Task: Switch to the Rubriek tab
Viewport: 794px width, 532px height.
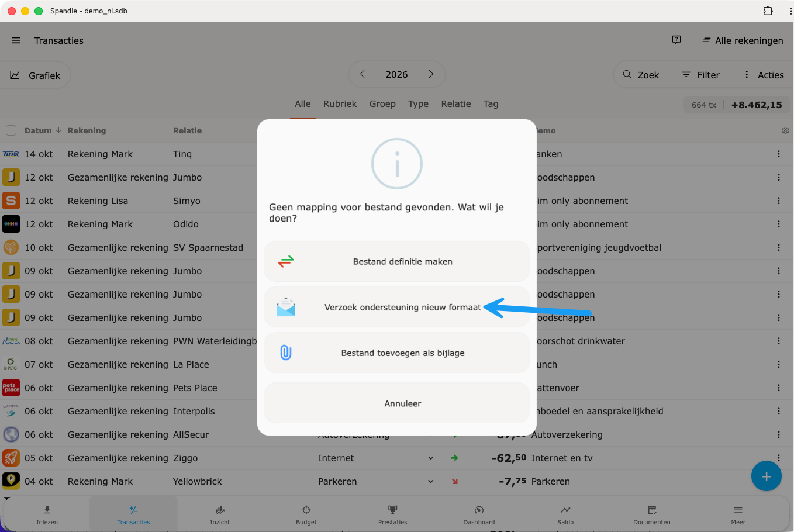Action: pos(340,103)
